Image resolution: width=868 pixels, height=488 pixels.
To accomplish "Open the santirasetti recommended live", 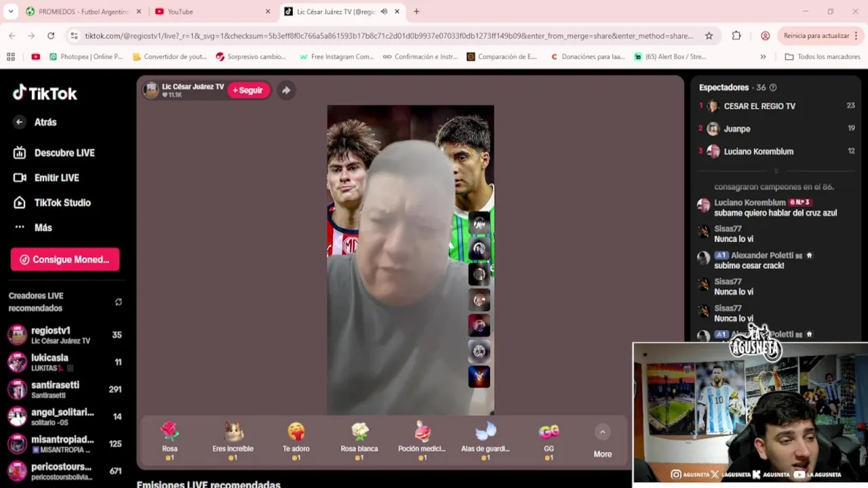I will (x=65, y=389).
